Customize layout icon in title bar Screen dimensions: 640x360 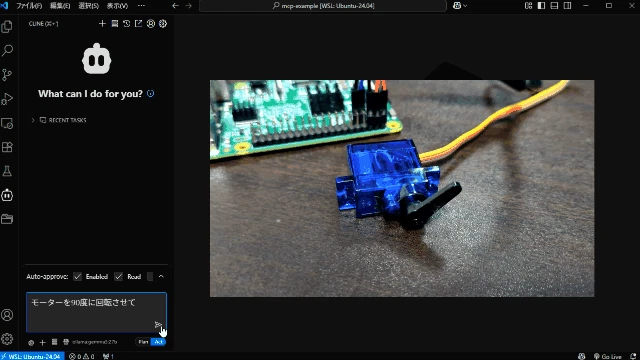(x=528, y=6)
